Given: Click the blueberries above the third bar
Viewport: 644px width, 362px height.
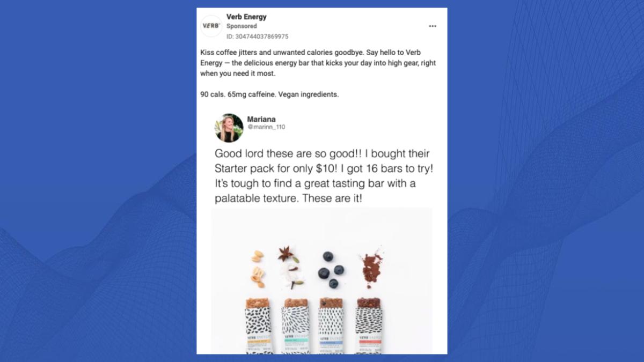Looking at the screenshot, I should click(330, 270).
